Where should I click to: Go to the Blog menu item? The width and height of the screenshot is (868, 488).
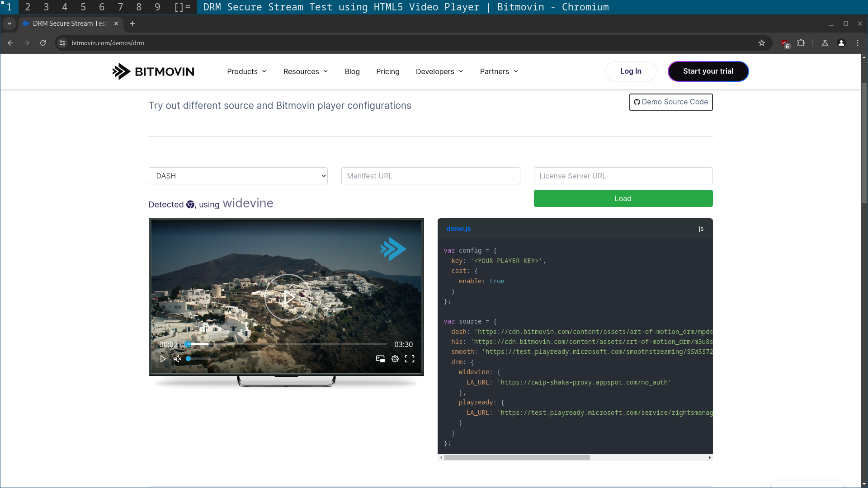(x=352, y=71)
